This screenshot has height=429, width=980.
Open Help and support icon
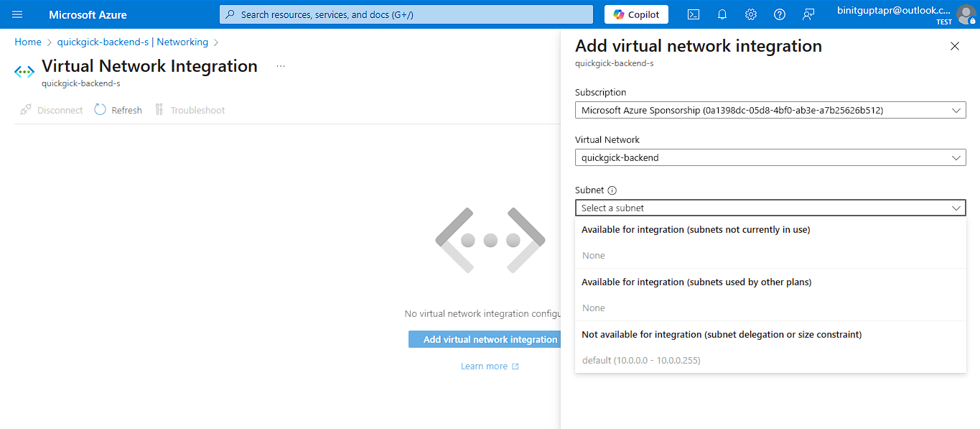pos(780,14)
